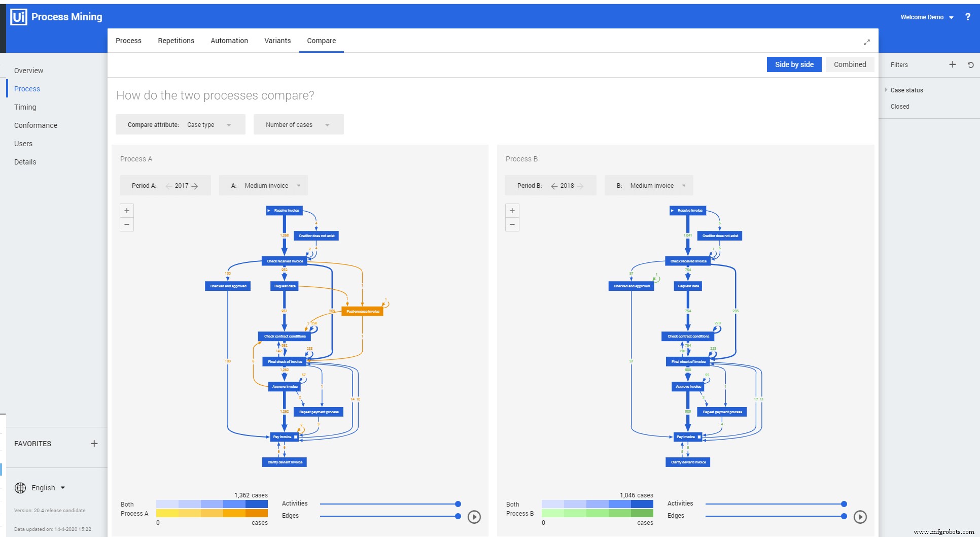Play the Process B flow animation
This screenshot has height=537, width=980.
click(x=860, y=517)
